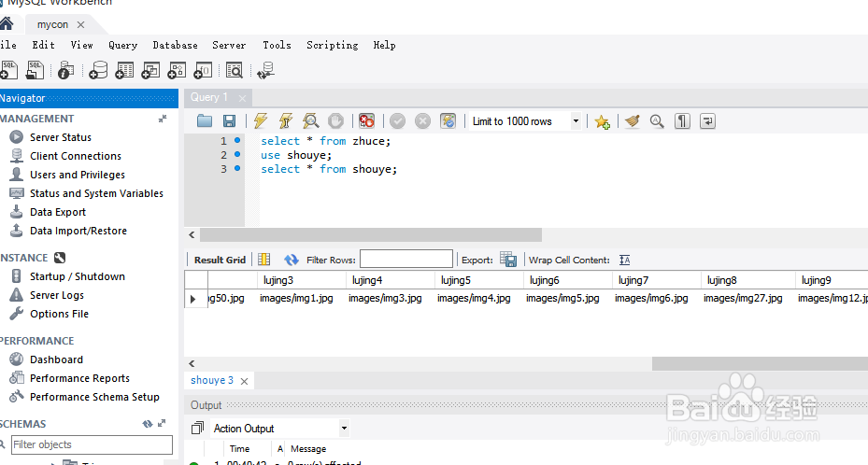Reconnect to DBMS icon

(x=265, y=70)
